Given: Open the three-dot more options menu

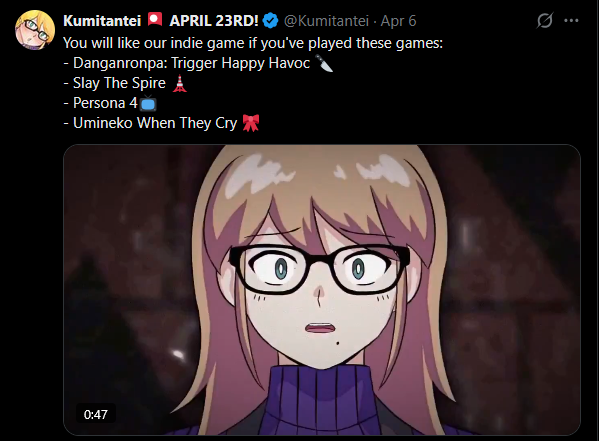Looking at the screenshot, I should 571,21.
